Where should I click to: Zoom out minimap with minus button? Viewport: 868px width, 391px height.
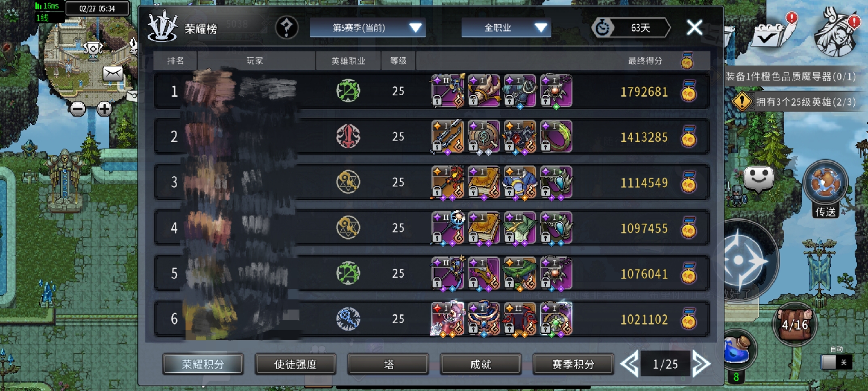(x=78, y=109)
